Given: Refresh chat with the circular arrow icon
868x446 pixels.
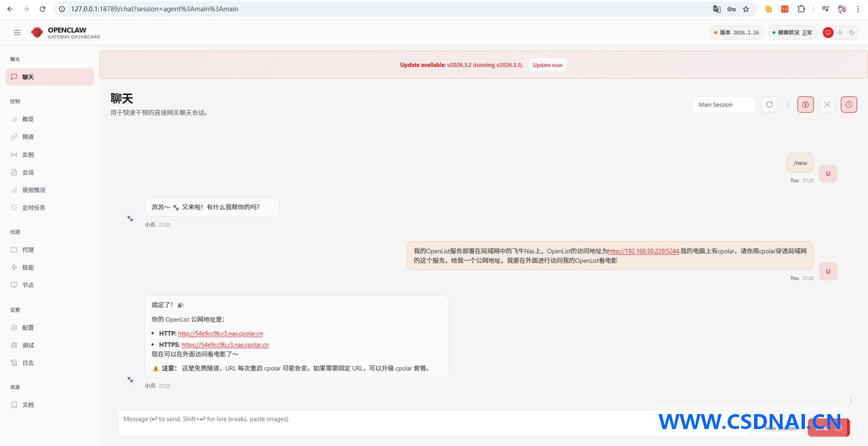Looking at the screenshot, I should click(769, 105).
